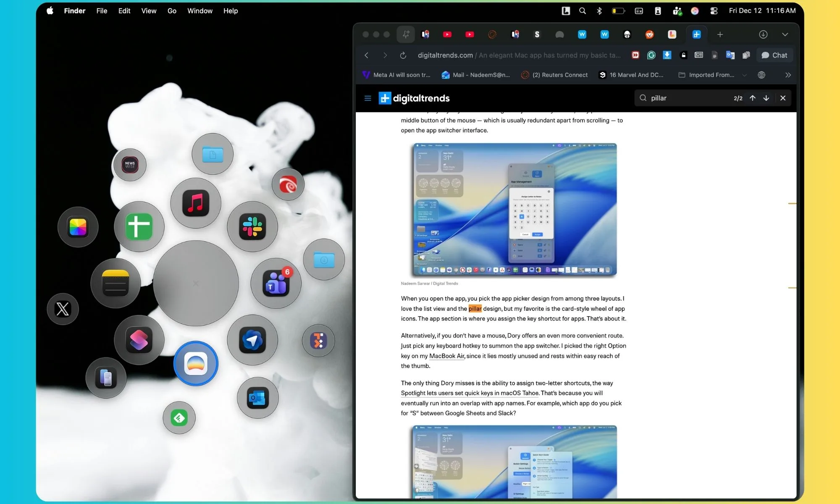Screen dimensions: 840x504
Task: Follow the MacBook Air article link
Action: click(446, 356)
